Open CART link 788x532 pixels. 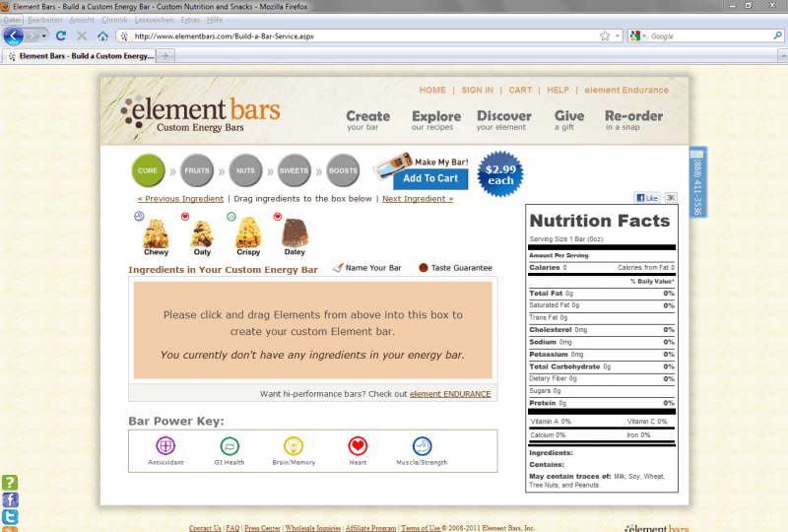coord(520,90)
